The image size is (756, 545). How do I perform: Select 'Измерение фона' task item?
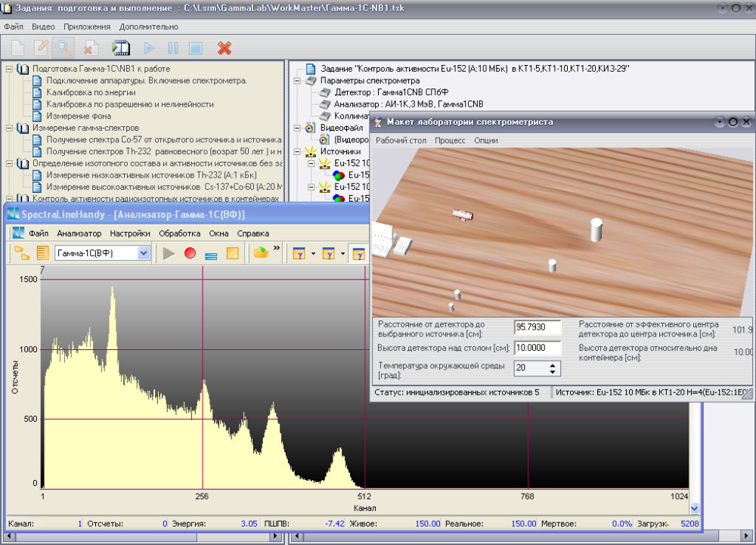pyautogui.click(x=79, y=116)
